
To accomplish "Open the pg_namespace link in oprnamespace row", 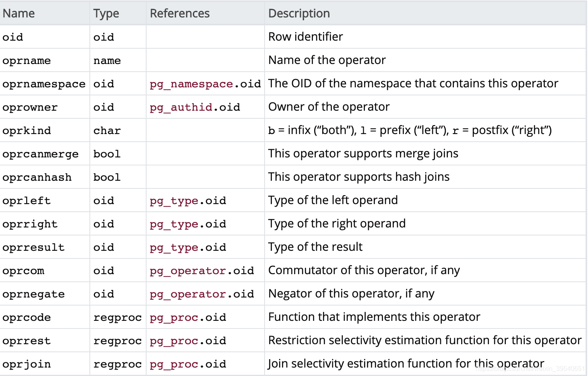I will (191, 84).
